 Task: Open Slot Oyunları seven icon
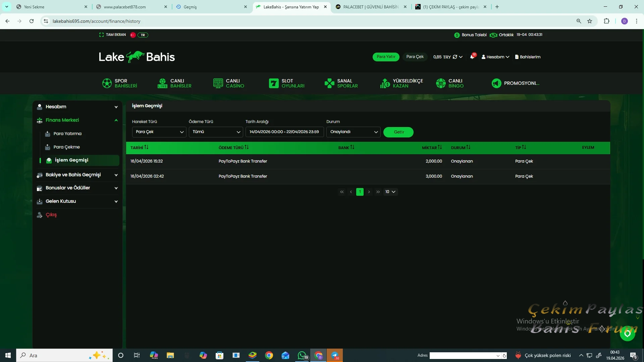274,83
